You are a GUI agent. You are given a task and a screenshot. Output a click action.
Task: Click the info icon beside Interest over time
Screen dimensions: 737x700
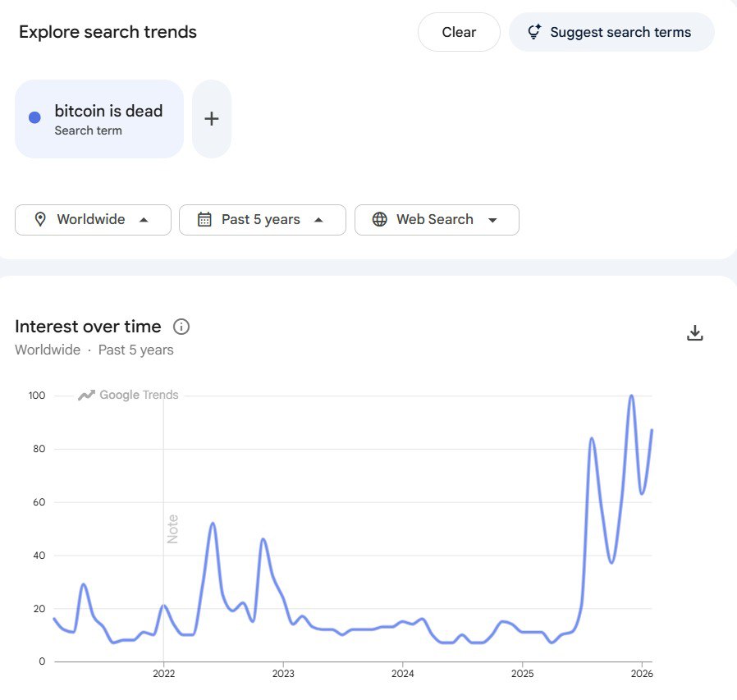click(181, 327)
